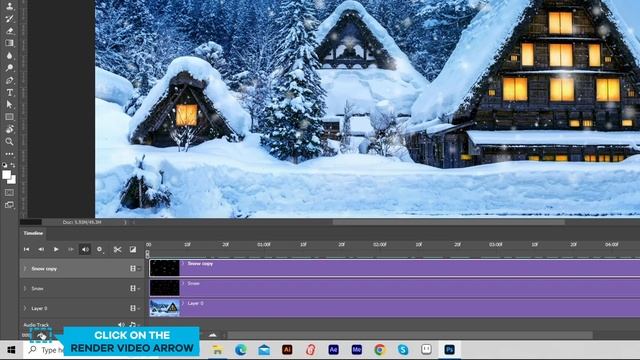Open the Audio Track music note menu
This screenshot has height=360, width=640.
pyautogui.click(x=133, y=325)
